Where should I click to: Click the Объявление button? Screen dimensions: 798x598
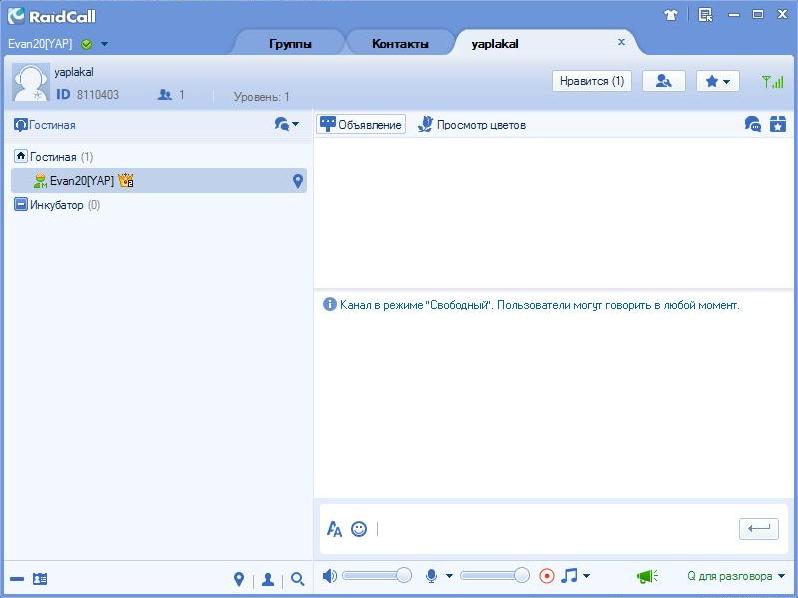point(361,124)
